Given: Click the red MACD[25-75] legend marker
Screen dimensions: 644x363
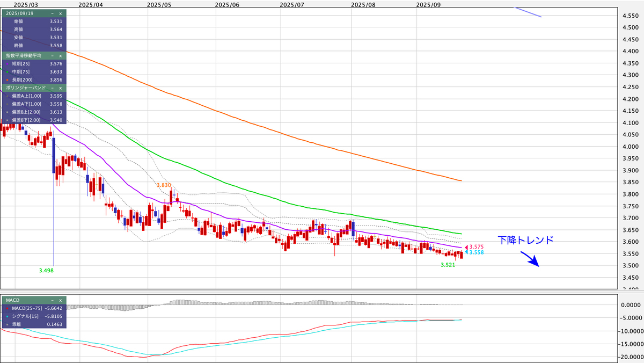Looking at the screenshot, I should (x=6, y=308).
